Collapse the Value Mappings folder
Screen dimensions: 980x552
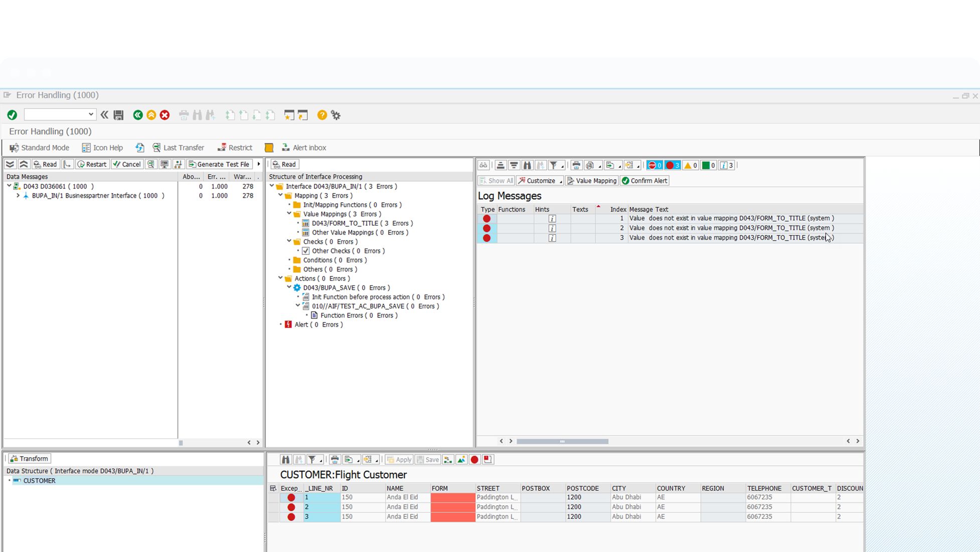[x=289, y=214]
